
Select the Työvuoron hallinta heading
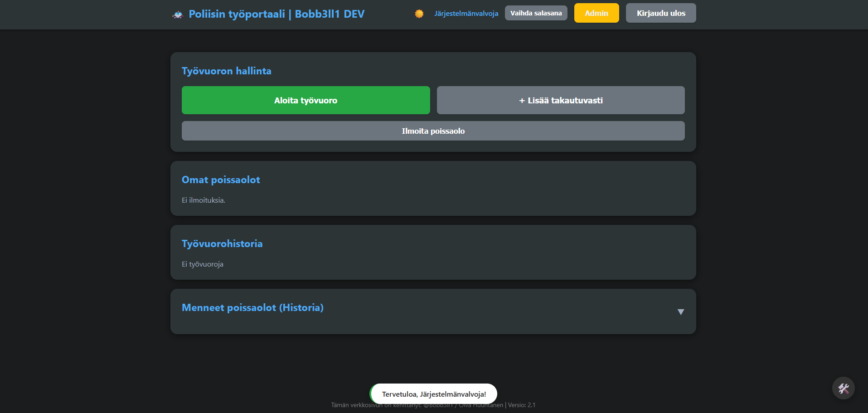227,71
